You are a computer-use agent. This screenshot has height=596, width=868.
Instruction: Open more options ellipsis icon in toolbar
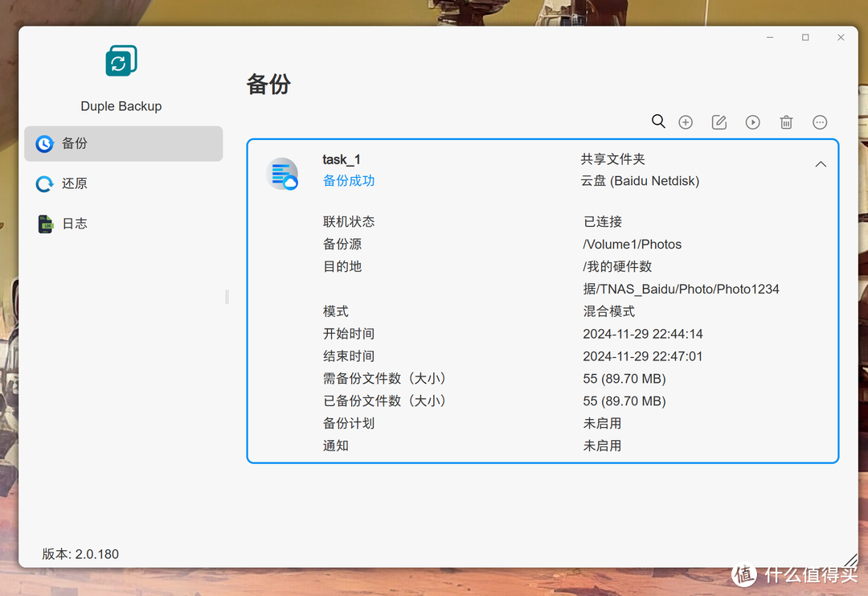coord(820,122)
